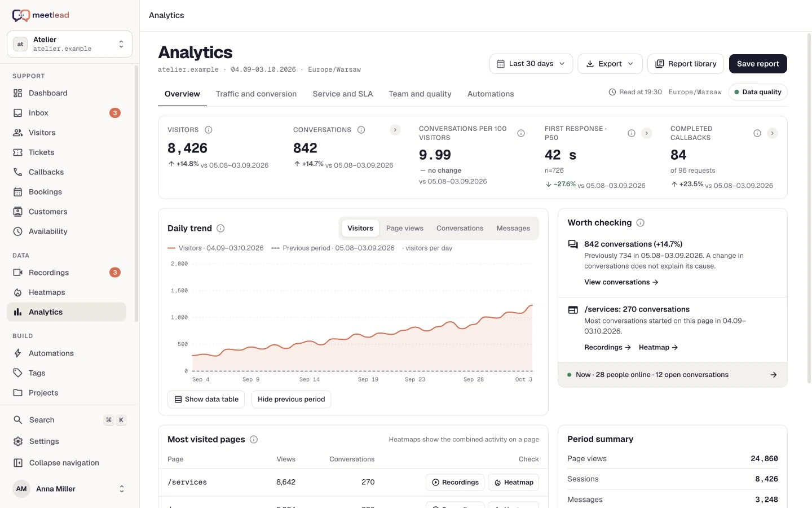Open the Automations analytics tab
Screen dimensions: 812x508
click(x=491, y=94)
